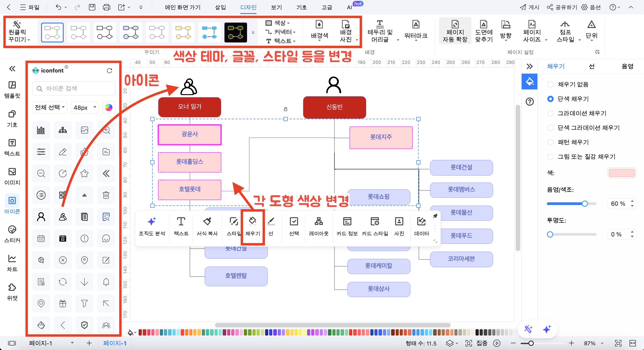The height and width of the screenshot is (350, 644).
Task: Open the 템플릿 sidebar panel
Action: tap(12, 90)
